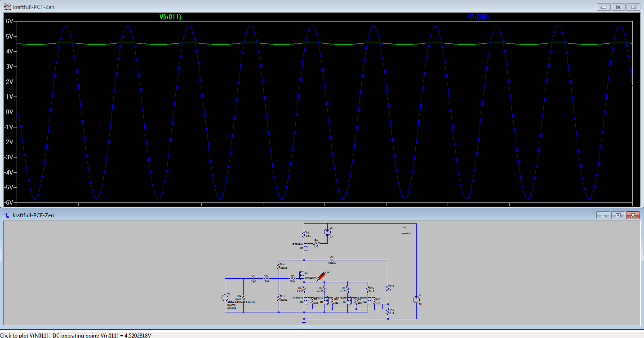The width and height of the screenshot is (644, 338).
Task: Click the waveform window title kraftfull-PCF-Zen
Action: 34,7
